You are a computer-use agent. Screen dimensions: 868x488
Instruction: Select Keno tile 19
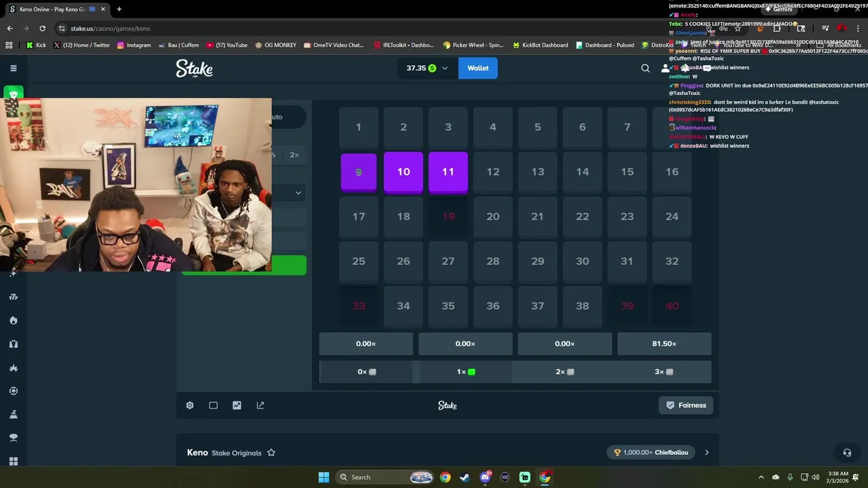[x=448, y=217]
